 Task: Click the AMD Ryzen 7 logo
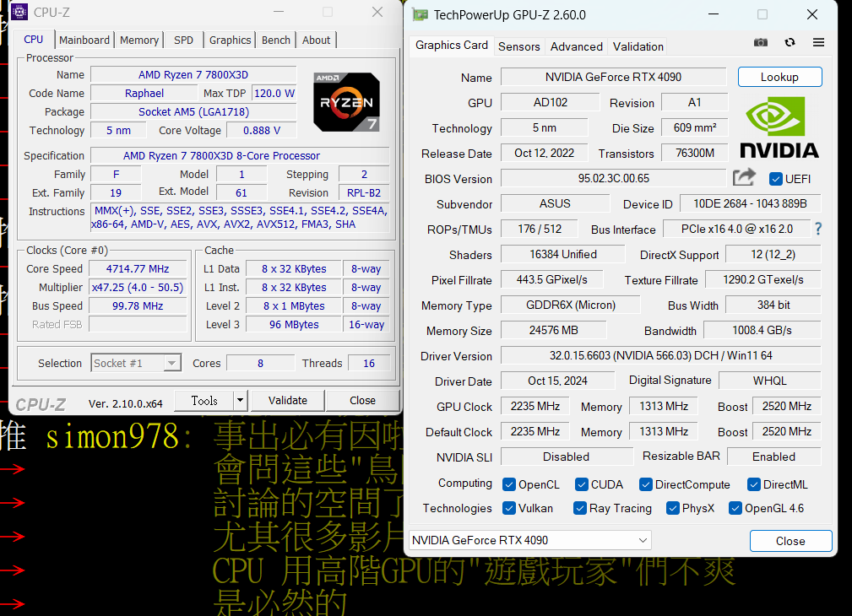click(x=346, y=101)
